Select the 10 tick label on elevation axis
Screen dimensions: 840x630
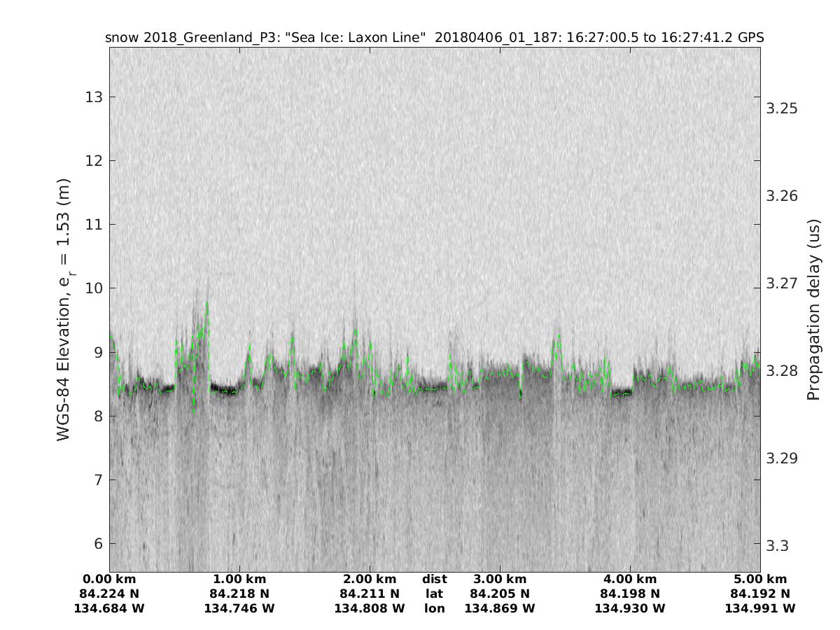click(x=94, y=288)
